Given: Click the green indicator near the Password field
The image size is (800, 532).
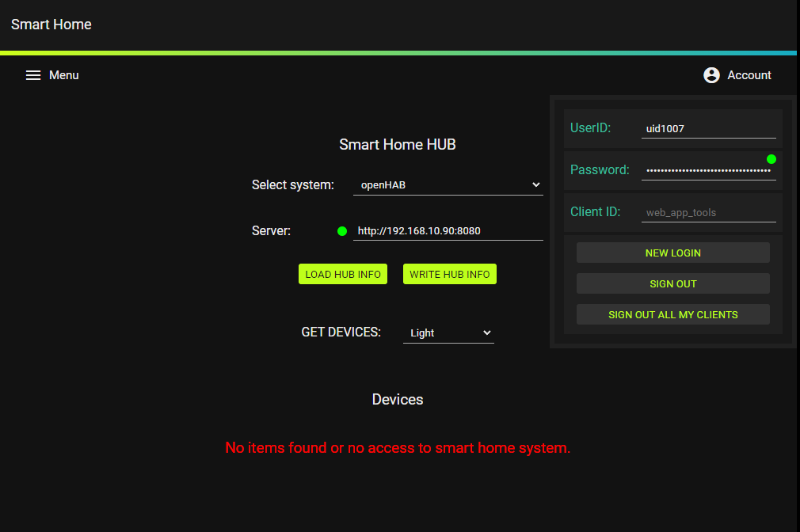Looking at the screenshot, I should coord(770,158).
